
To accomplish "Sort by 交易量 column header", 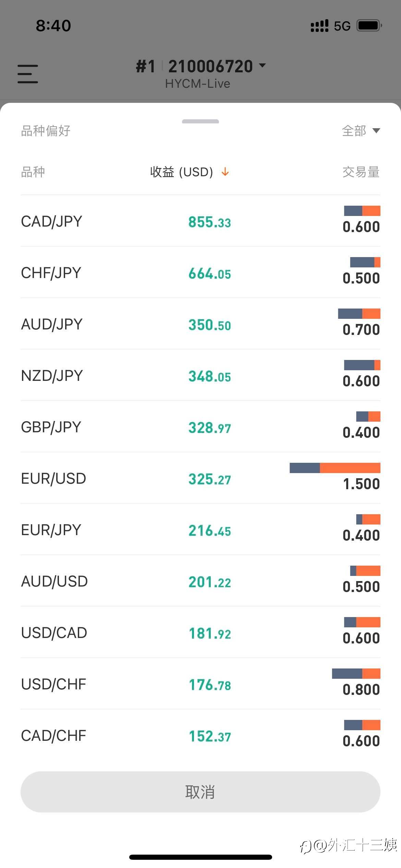I will tap(361, 172).
